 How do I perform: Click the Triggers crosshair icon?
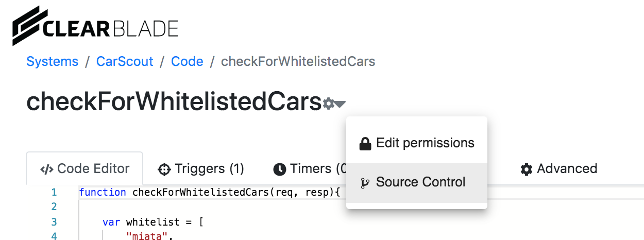tap(164, 169)
